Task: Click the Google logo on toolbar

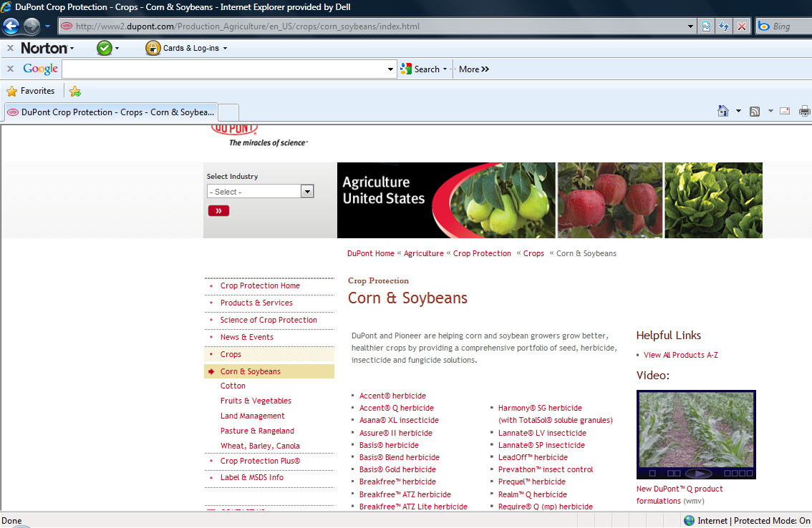Action: coord(40,69)
